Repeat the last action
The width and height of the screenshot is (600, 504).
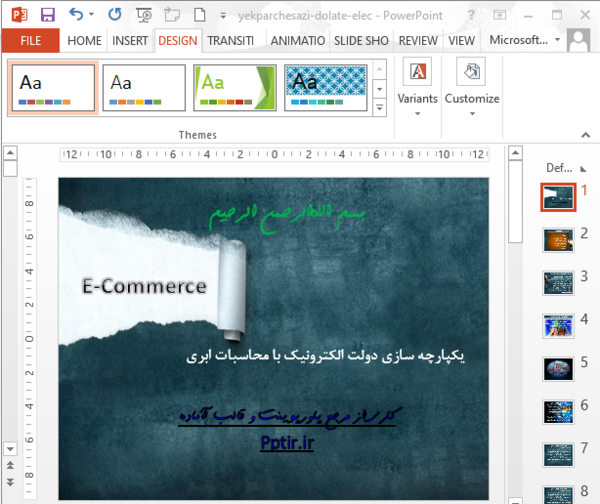click(x=115, y=15)
